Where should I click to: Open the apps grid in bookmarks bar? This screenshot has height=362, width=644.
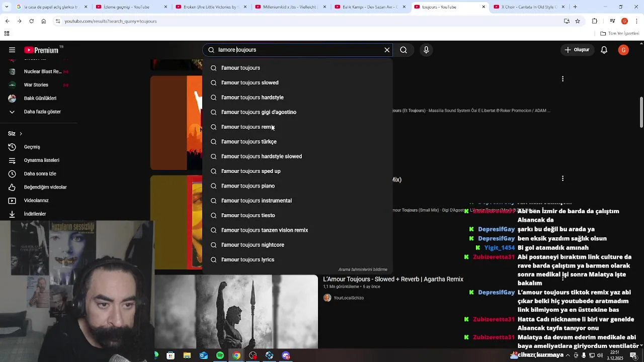7,34
